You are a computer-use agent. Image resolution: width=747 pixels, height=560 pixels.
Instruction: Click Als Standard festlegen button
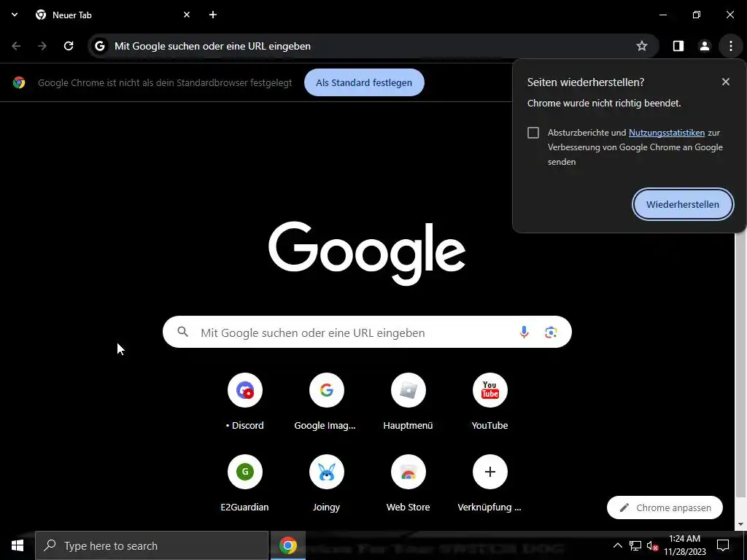[x=364, y=82]
